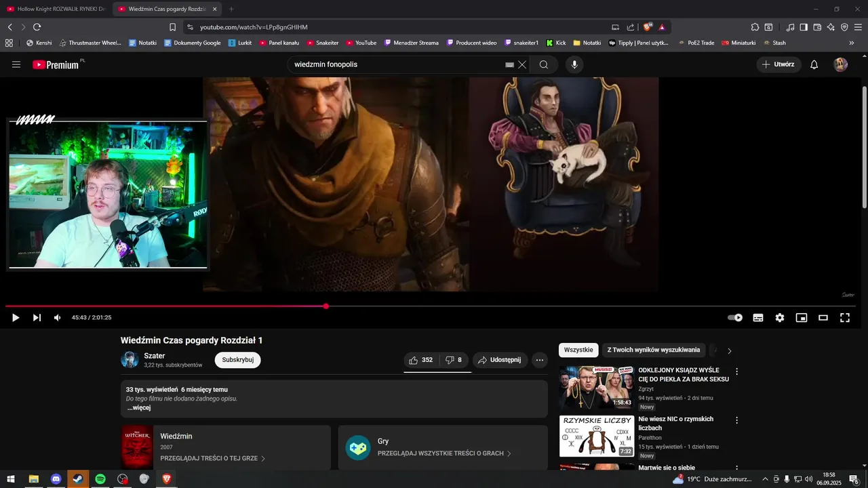Image resolution: width=868 pixels, height=488 pixels.
Task: Select the Wszystkie filter chip
Action: coord(578,350)
